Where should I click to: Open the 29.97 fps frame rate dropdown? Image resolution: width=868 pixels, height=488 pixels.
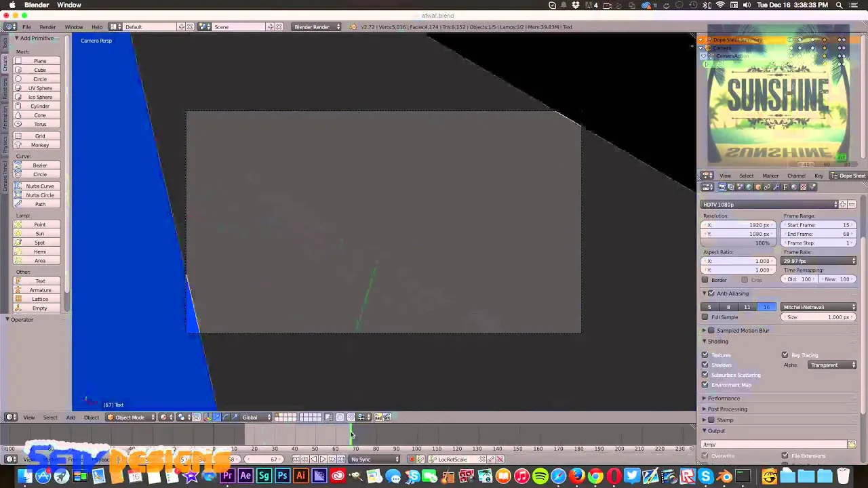819,261
